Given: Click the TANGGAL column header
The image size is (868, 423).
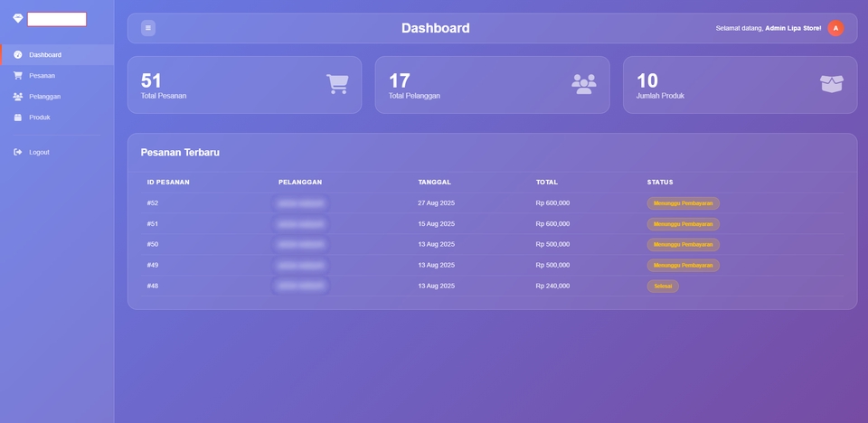Looking at the screenshot, I should [x=435, y=183].
